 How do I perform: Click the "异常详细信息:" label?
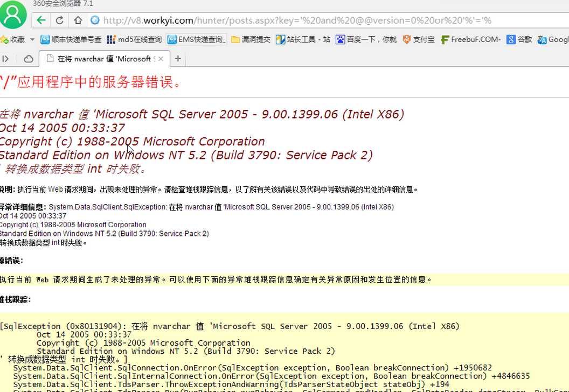coord(23,207)
